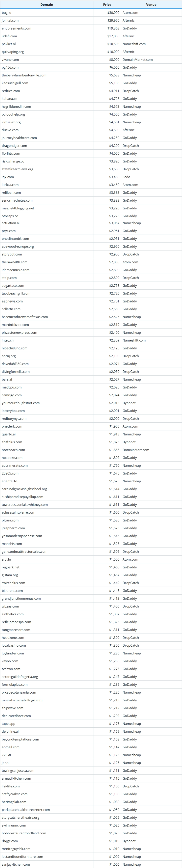The image size is (182, 868).
Task: Select the jointai.com row
Action: [91, 20]
